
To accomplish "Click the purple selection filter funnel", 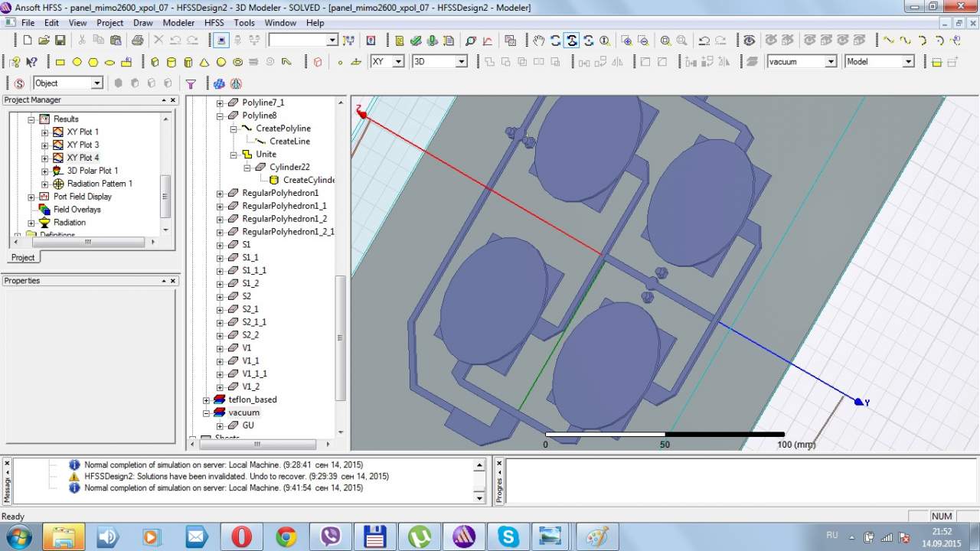I will click(191, 83).
